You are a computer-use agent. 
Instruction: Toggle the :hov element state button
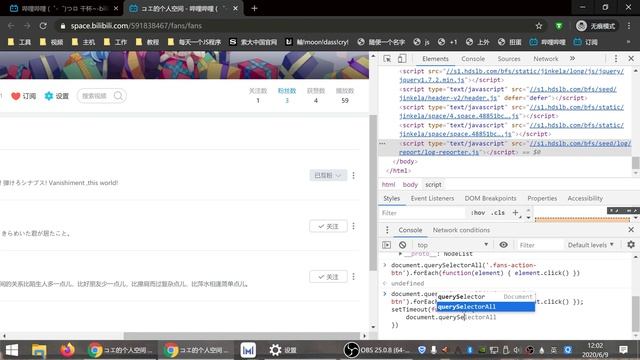478,213
